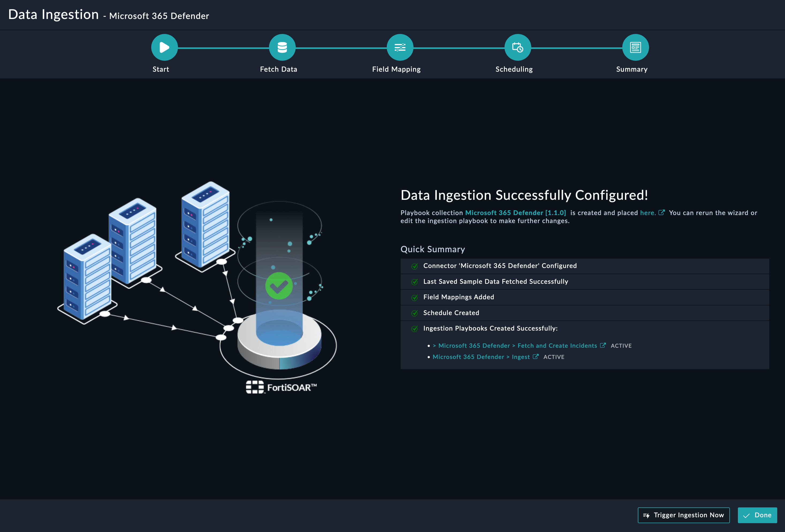Click the Field Mapping sliders icon
The width and height of the screenshot is (785, 532).
coord(400,47)
